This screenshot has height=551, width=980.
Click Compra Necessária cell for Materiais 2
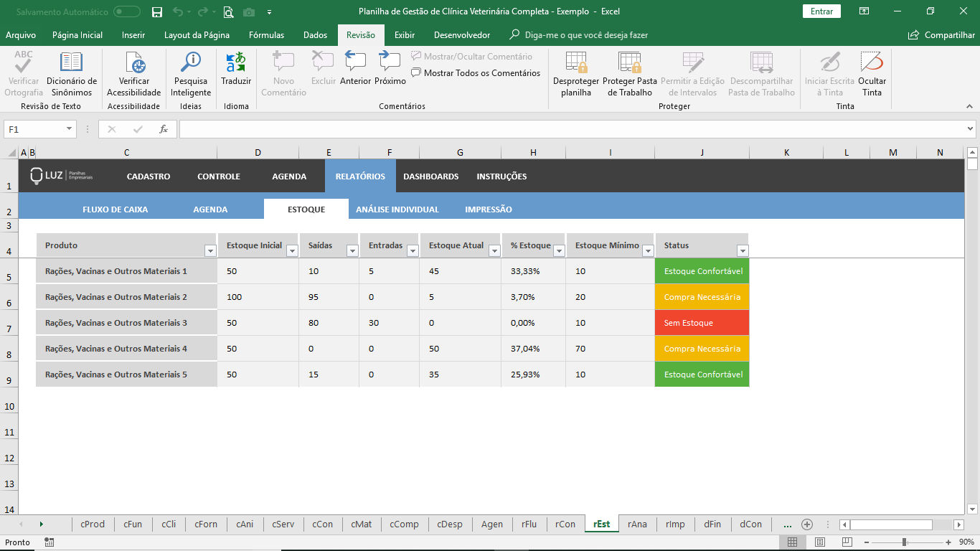click(702, 297)
